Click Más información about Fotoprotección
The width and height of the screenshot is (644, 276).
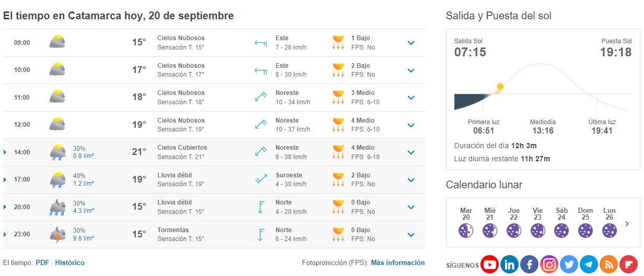coord(397,263)
